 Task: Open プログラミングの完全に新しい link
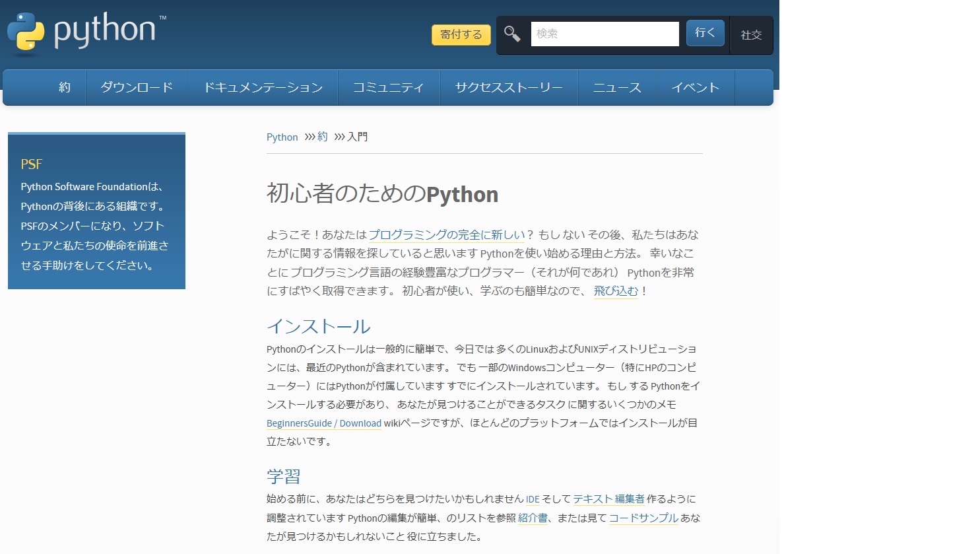tap(447, 234)
